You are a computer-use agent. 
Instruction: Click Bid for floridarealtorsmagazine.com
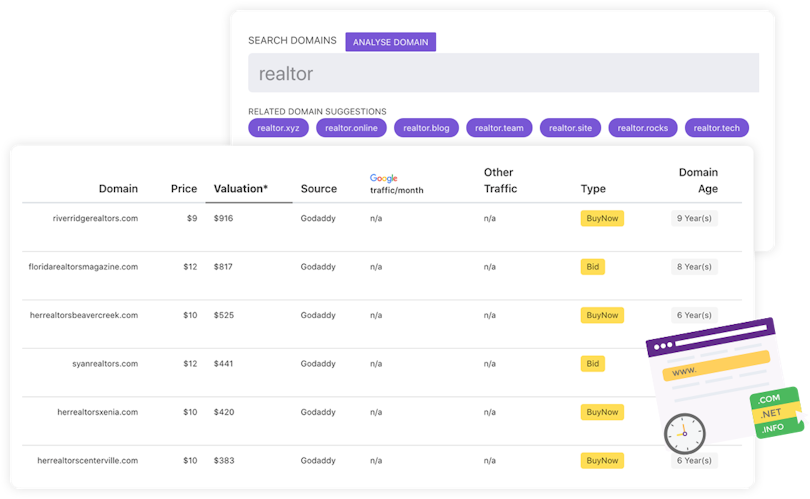pyautogui.click(x=593, y=267)
